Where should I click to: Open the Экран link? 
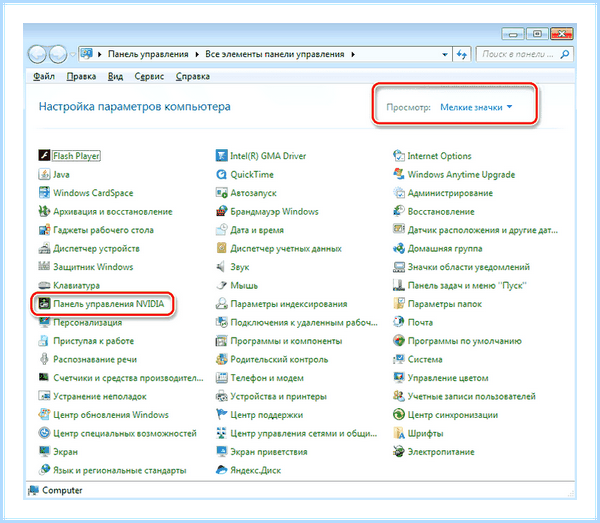click(x=65, y=452)
